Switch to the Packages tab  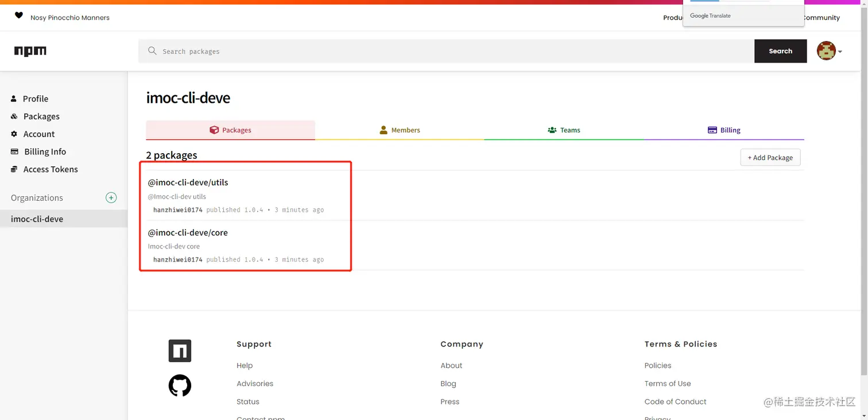(x=231, y=130)
